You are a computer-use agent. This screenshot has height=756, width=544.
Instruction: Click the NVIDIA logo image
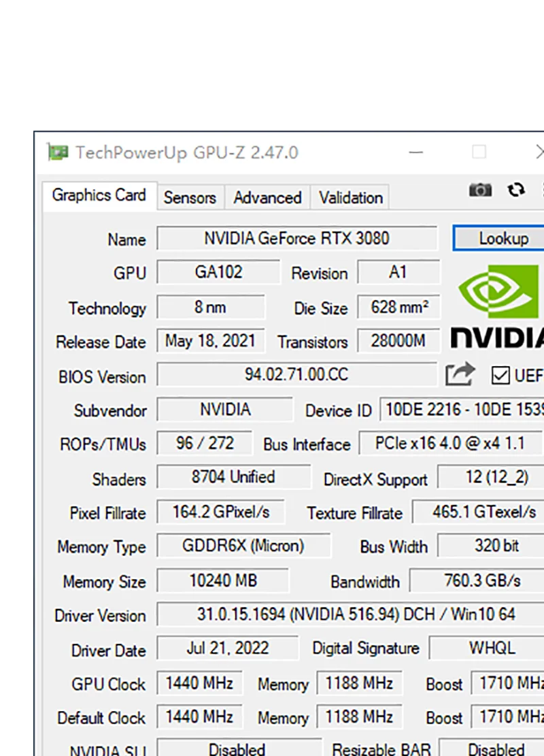click(498, 306)
